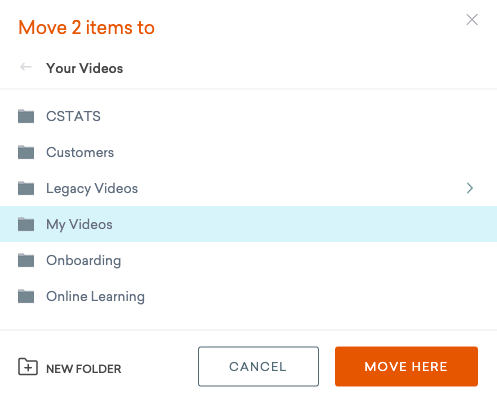Screen dimensions: 497x399
Task: Click the Your Videos breadcrumb title
Action: click(85, 68)
